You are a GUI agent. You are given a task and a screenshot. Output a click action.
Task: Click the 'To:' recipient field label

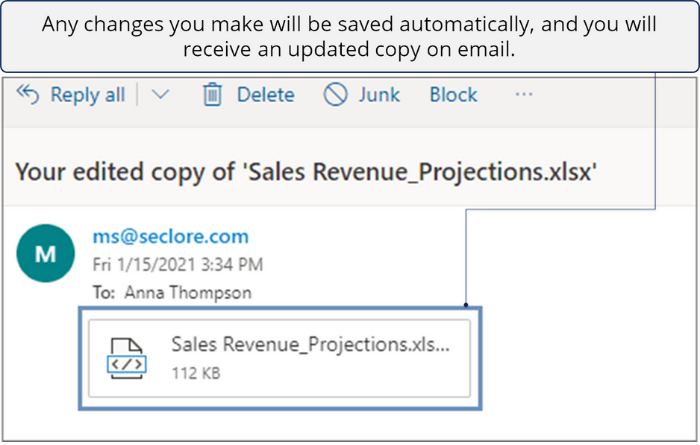coord(105,293)
